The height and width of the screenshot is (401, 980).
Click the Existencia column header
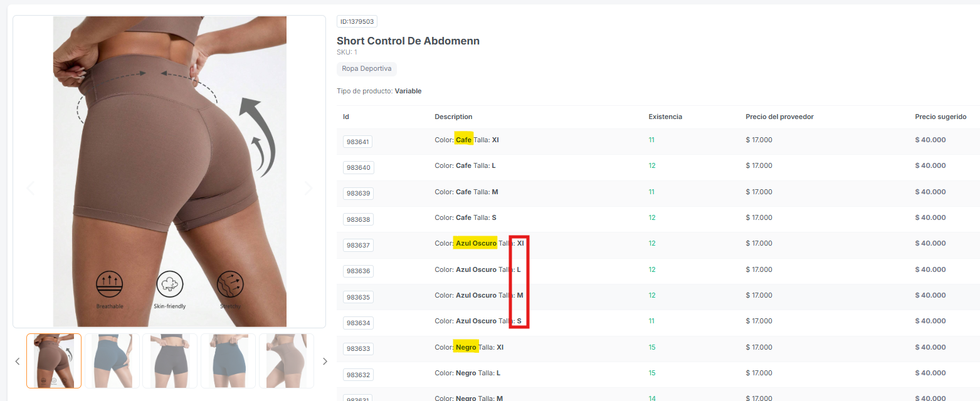coord(665,117)
